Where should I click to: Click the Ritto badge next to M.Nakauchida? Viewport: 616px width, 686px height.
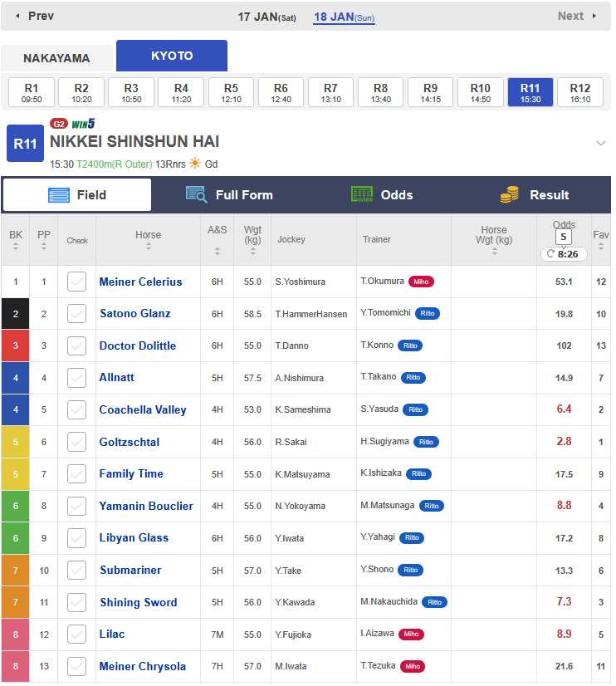pos(434,602)
